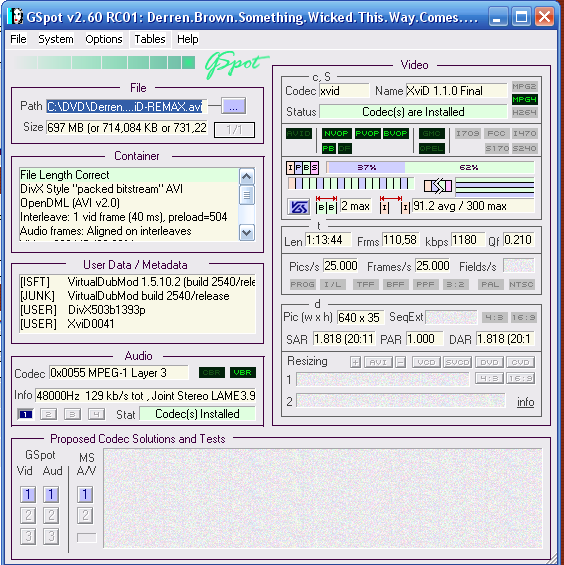Toggle the 3:2 pulldown indicator
Screen dimensions: 564x565
click(456, 284)
